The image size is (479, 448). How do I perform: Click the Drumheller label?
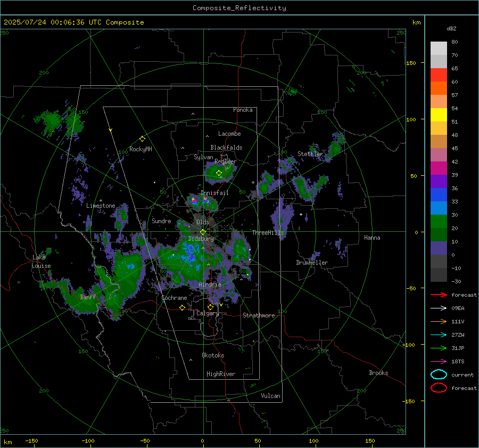coord(312,263)
